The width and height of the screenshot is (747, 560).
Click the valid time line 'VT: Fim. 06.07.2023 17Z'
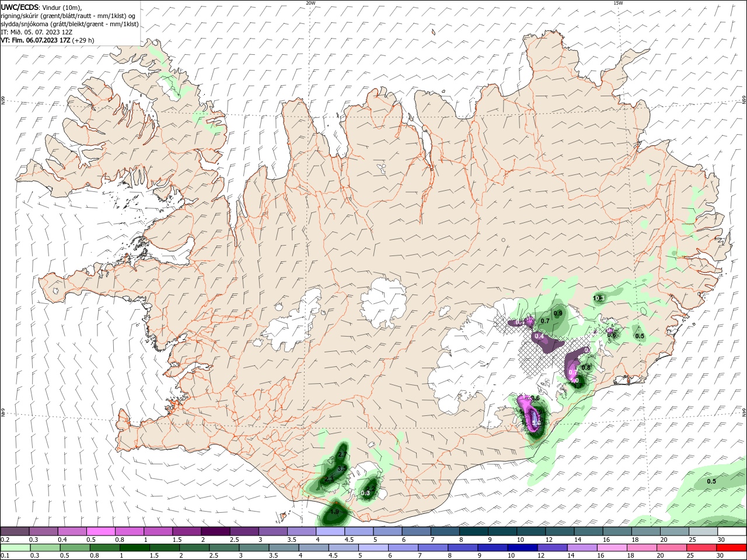[x=36, y=40]
